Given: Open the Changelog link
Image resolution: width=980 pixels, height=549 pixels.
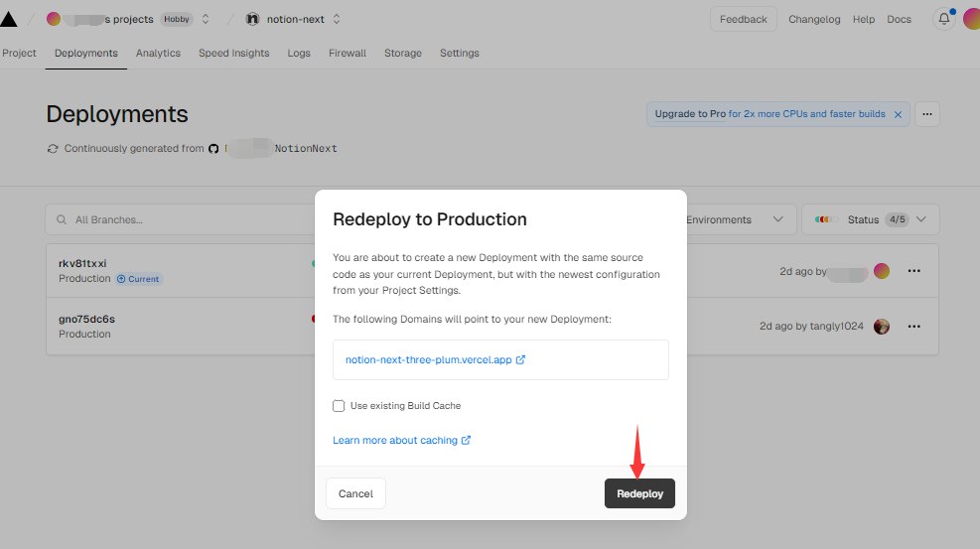Looking at the screenshot, I should click(814, 20).
